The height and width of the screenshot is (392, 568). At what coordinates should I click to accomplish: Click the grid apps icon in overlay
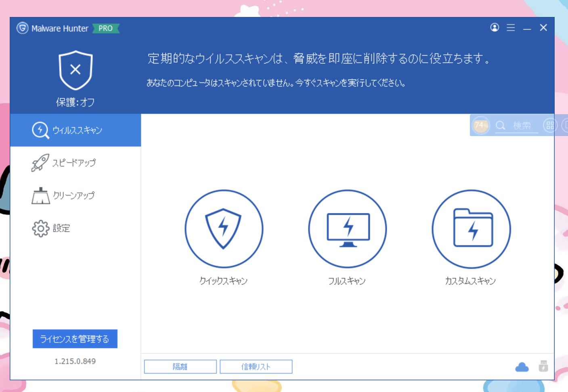(x=550, y=125)
